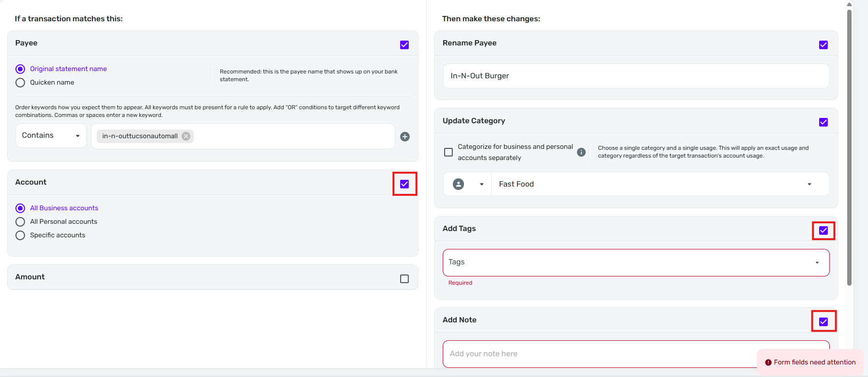Check categorize for business and personal separately

coord(448,152)
